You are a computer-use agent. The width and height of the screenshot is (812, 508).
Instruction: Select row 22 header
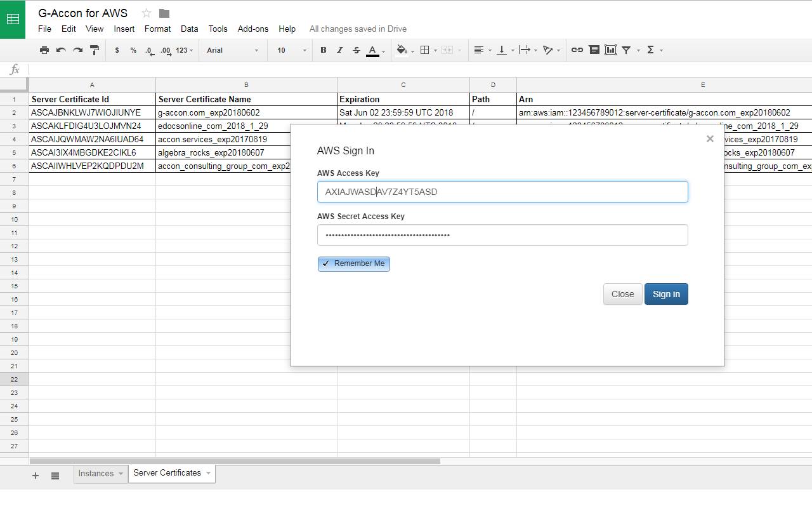click(x=14, y=379)
